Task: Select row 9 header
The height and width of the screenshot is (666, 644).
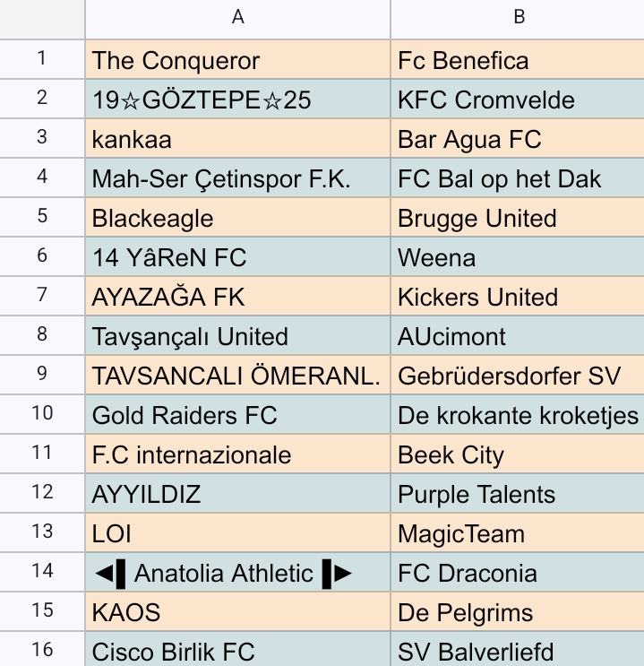Action: (42, 375)
